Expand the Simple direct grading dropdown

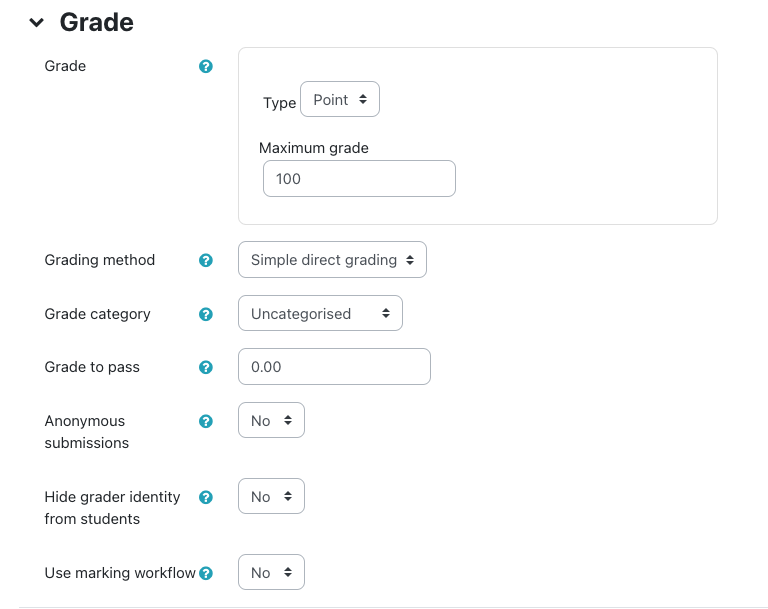coord(332,260)
